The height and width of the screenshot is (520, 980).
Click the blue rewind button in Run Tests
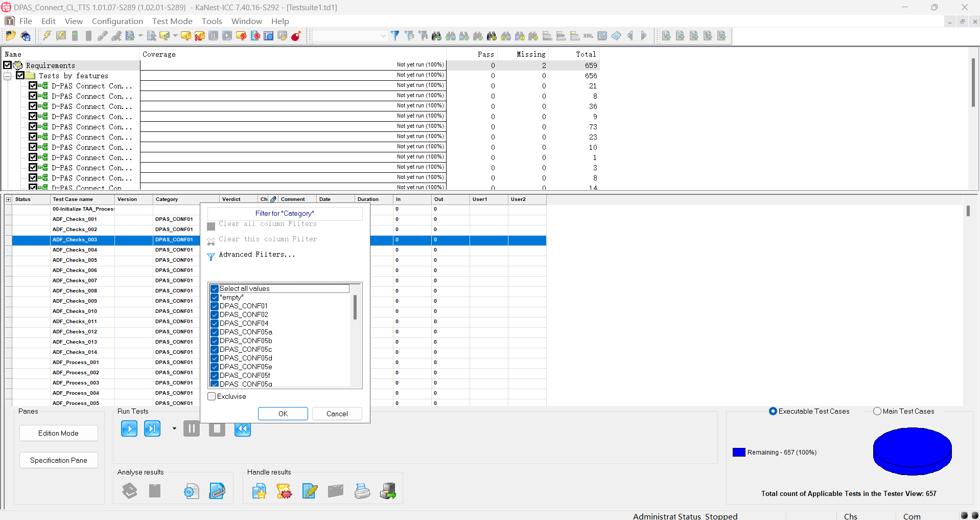click(243, 428)
